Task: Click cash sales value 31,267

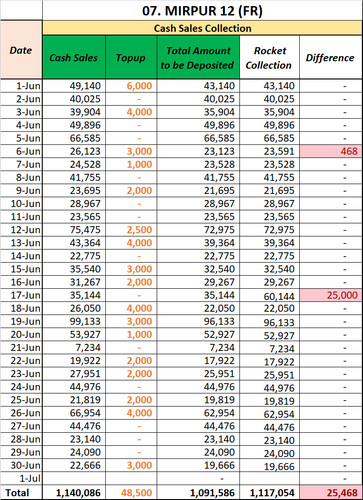Action: (74, 282)
